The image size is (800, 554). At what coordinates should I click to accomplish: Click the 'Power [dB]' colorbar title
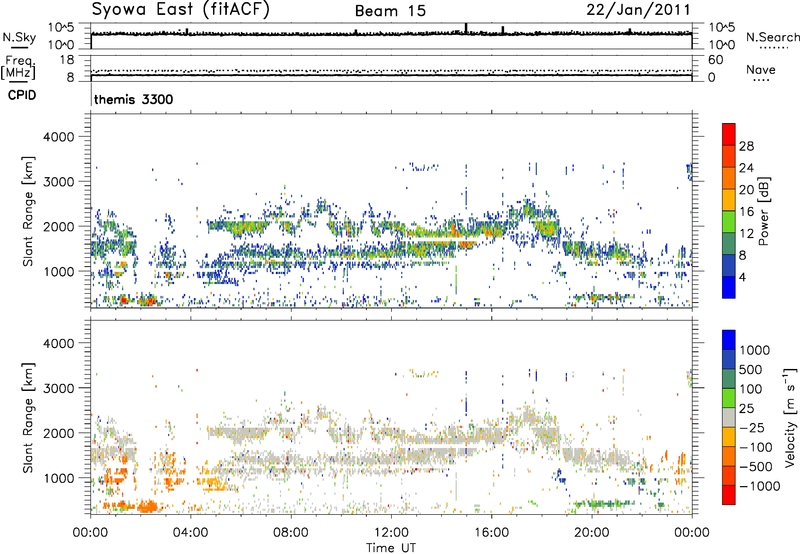click(x=763, y=211)
